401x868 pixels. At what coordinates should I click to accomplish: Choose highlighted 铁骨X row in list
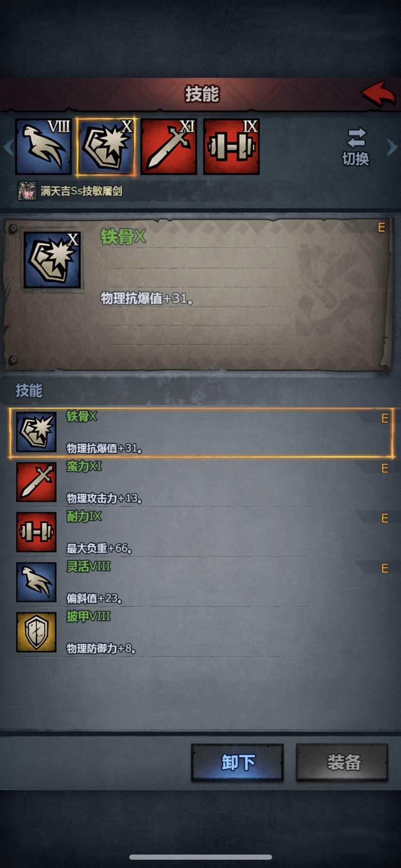pos(200,433)
